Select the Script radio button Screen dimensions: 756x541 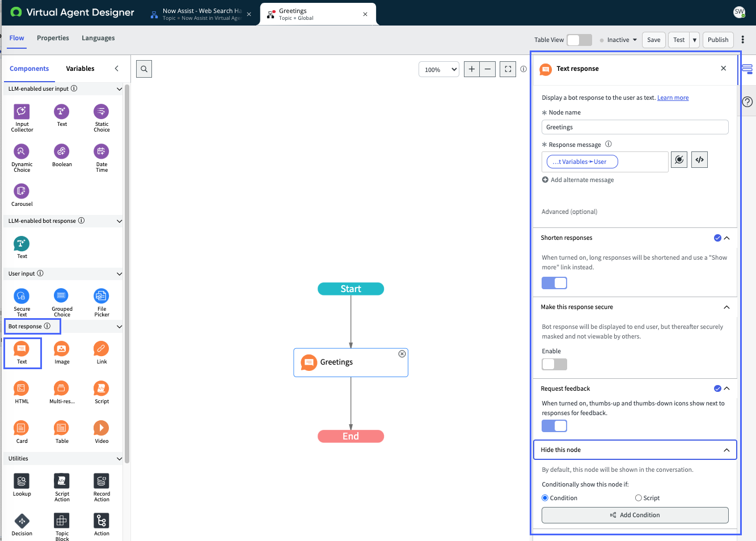pyautogui.click(x=639, y=498)
